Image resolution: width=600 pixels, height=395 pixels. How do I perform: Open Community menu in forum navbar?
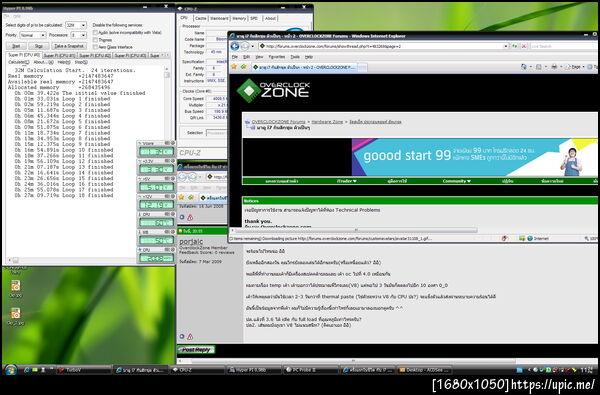point(457,181)
